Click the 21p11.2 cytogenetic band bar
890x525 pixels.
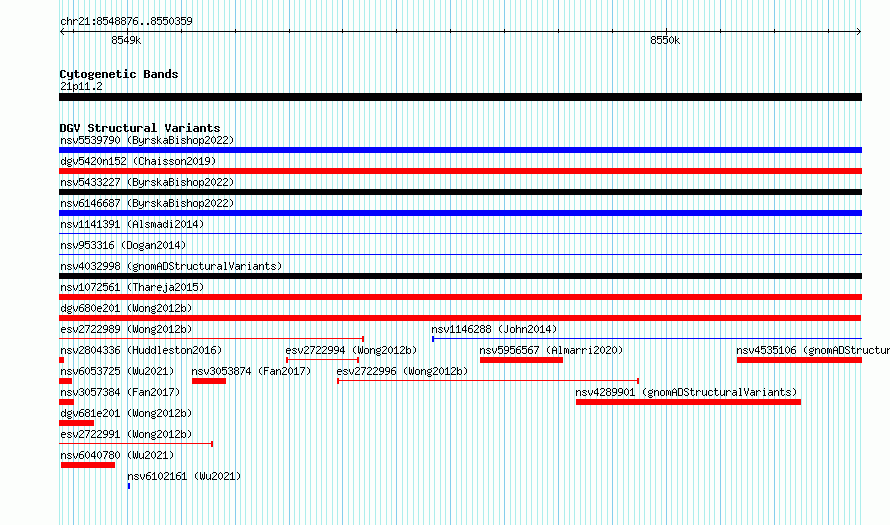pos(460,97)
